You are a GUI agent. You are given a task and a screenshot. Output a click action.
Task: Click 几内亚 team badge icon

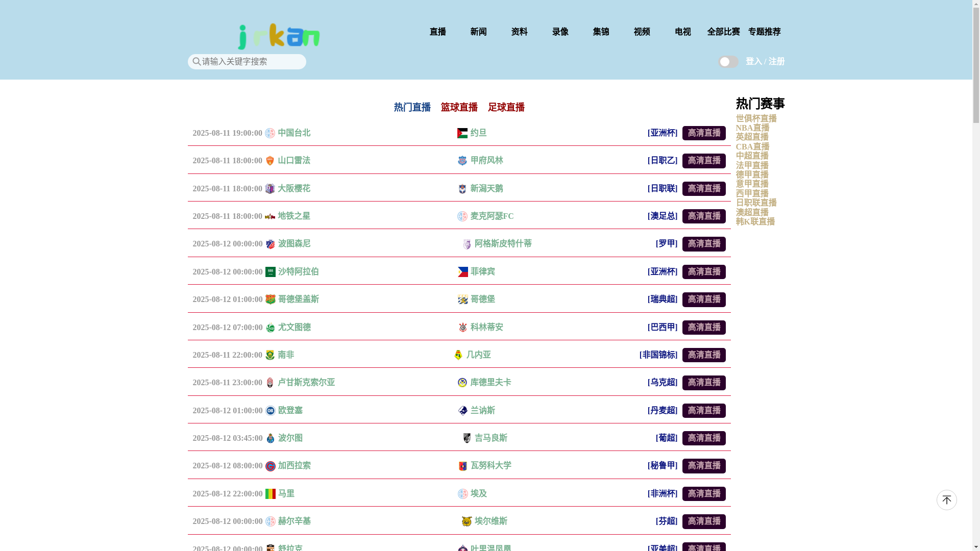coord(458,355)
